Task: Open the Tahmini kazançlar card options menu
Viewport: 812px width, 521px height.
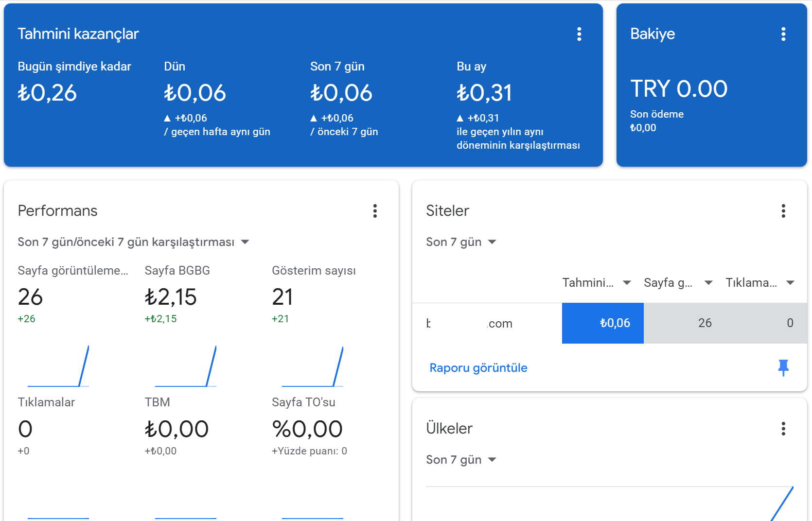Action: (x=579, y=34)
